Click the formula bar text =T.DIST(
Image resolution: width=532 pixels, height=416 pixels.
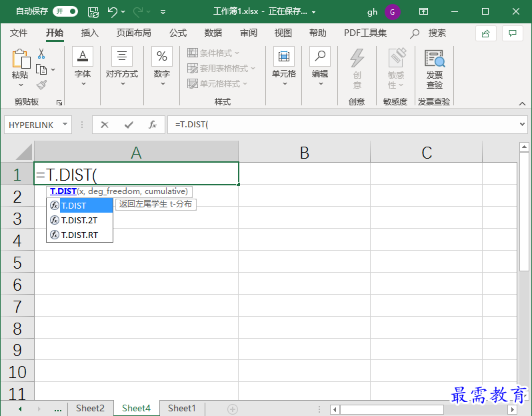point(192,125)
